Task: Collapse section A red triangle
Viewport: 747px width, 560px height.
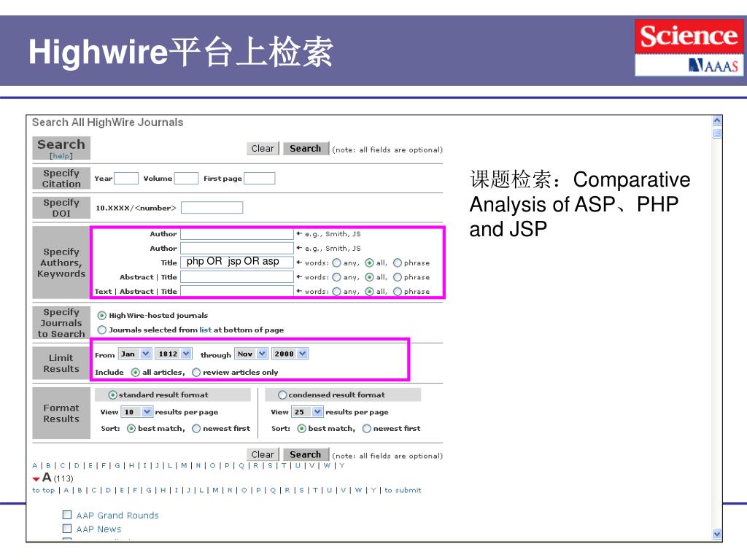Action: point(36,479)
